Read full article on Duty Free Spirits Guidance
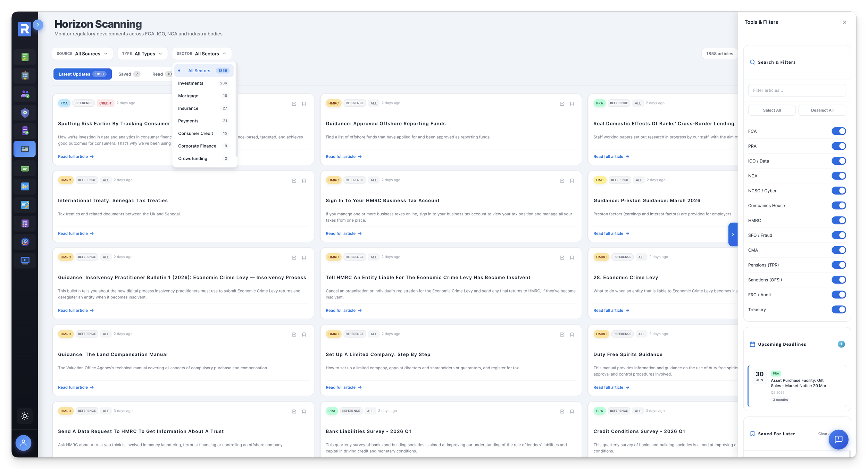 tap(611, 387)
